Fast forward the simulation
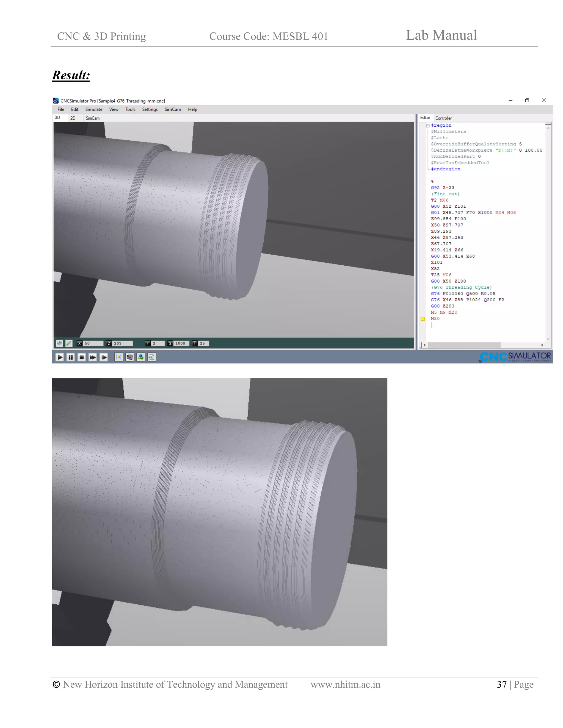563x728 pixels. point(93,357)
